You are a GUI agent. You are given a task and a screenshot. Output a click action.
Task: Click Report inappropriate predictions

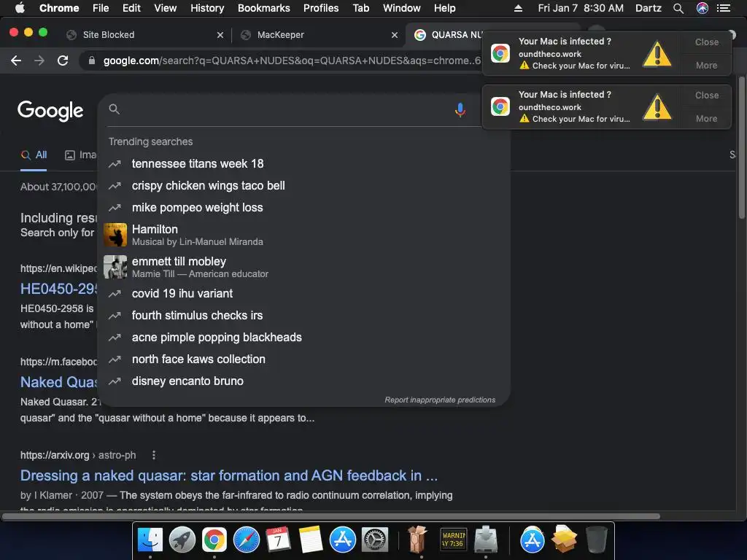(440, 400)
